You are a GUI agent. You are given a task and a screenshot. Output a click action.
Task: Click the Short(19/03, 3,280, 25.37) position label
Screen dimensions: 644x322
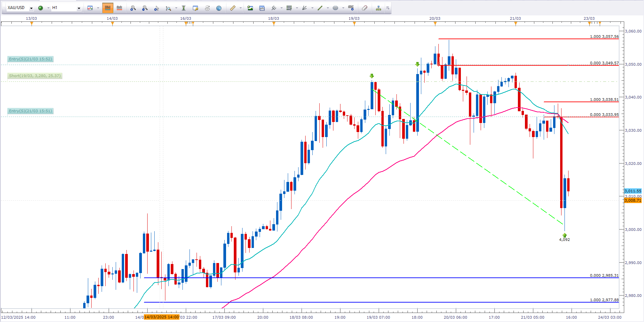[x=35, y=76]
